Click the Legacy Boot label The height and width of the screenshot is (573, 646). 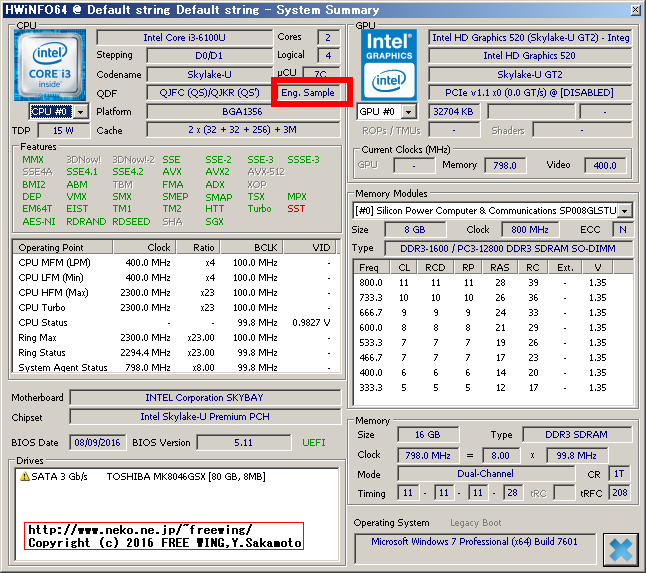(x=476, y=523)
